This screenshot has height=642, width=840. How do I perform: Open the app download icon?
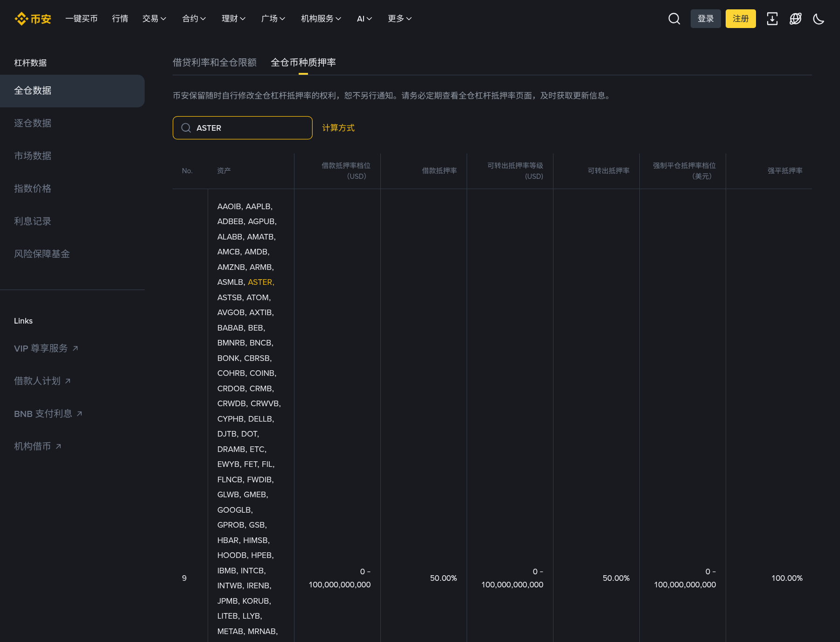(x=772, y=19)
